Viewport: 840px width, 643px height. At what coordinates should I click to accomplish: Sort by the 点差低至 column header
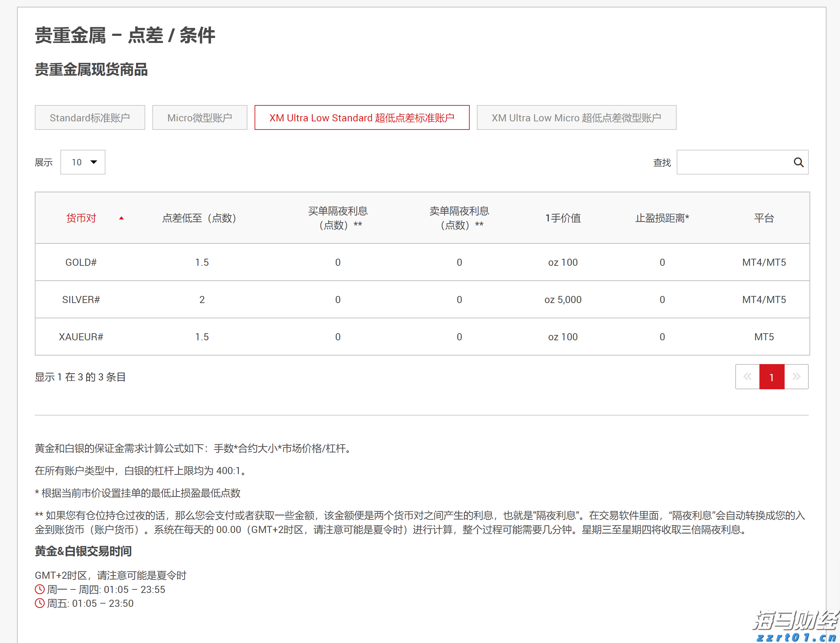(199, 218)
